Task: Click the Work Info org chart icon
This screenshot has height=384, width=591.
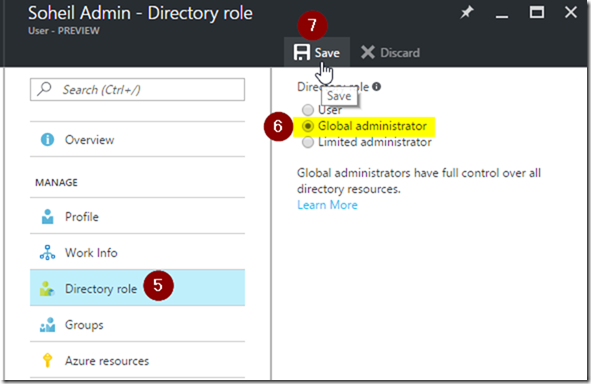Action: (x=47, y=252)
